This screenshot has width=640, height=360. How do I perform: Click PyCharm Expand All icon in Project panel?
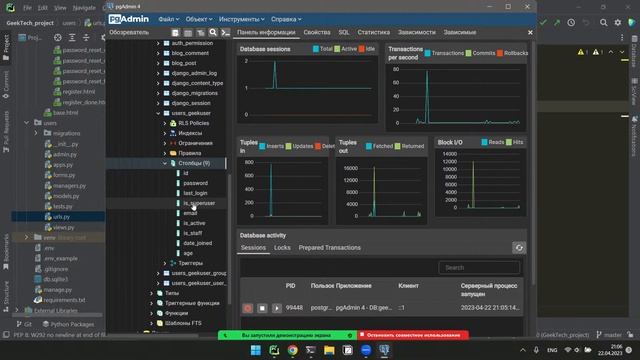coord(72,38)
